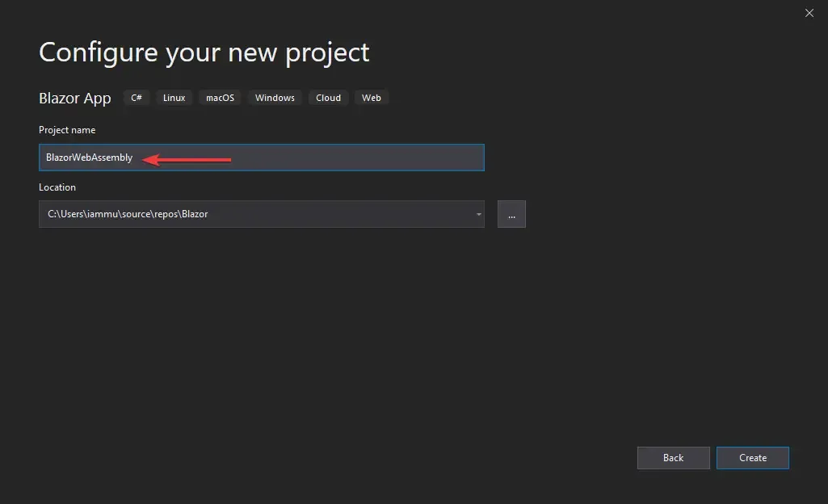Select the Cloud project tag

328,97
